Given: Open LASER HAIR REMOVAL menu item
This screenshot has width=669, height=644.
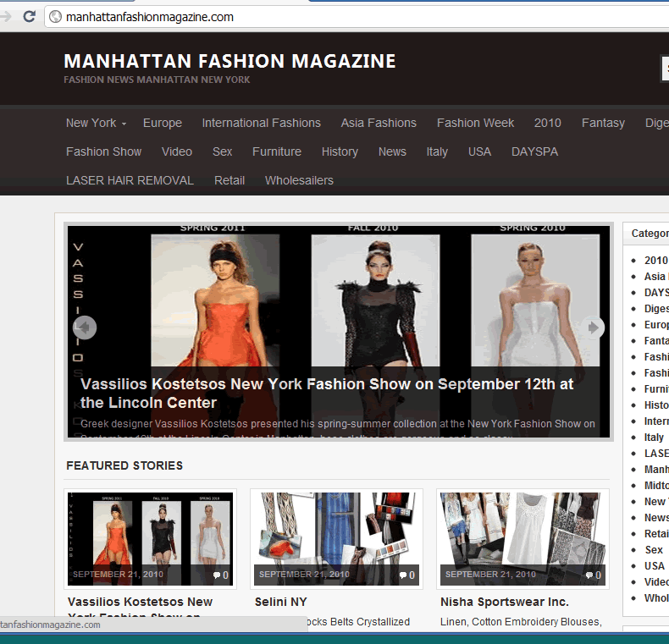Looking at the screenshot, I should pyautogui.click(x=130, y=180).
